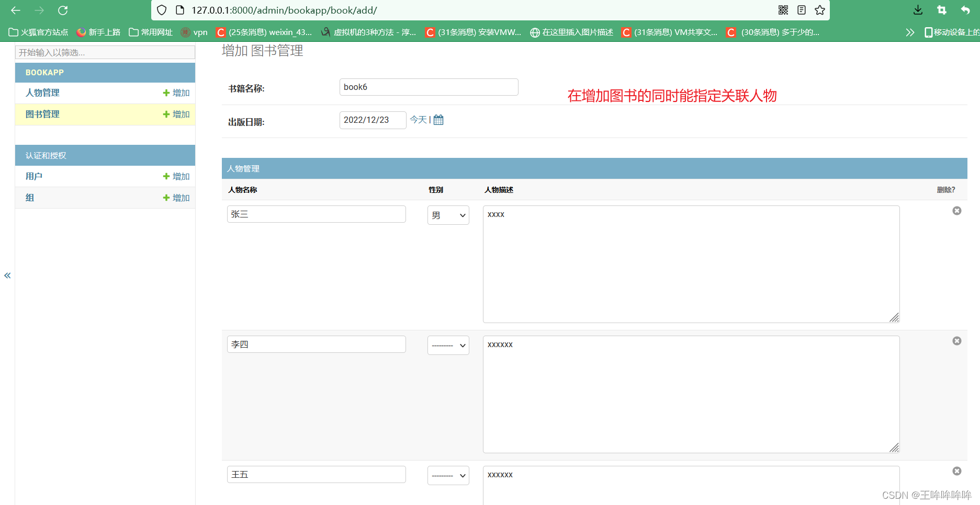This screenshot has height=505, width=980.
Task: Click the 人物名称 field containing 王五
Action: point(317,475)
